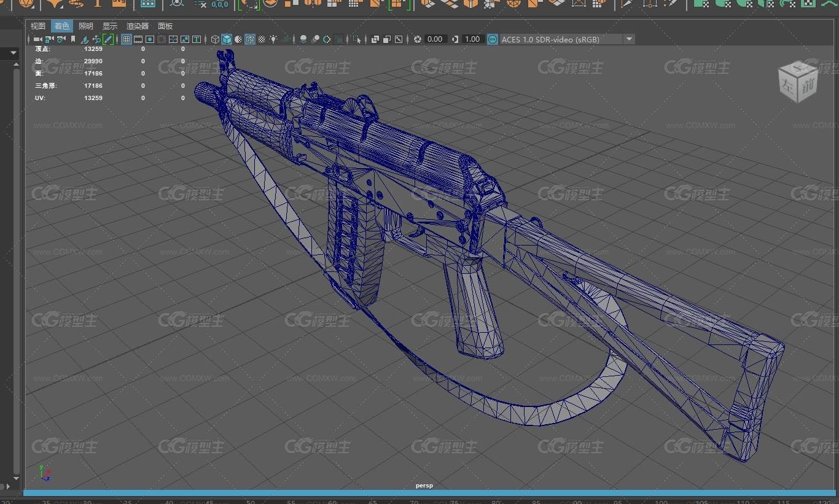Toggle the Film Gate display
This screenshot has height=504, width=839.
tap(138, 39)
